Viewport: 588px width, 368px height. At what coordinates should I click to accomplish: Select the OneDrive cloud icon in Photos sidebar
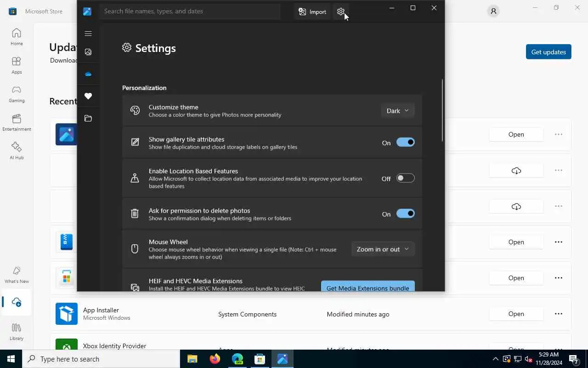click(88, 74)
